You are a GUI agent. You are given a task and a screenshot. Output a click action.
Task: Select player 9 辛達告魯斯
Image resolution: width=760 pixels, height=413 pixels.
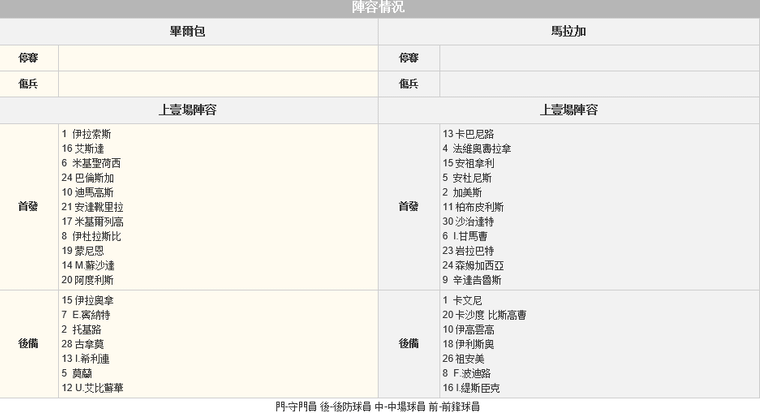[x=472, y=280]
